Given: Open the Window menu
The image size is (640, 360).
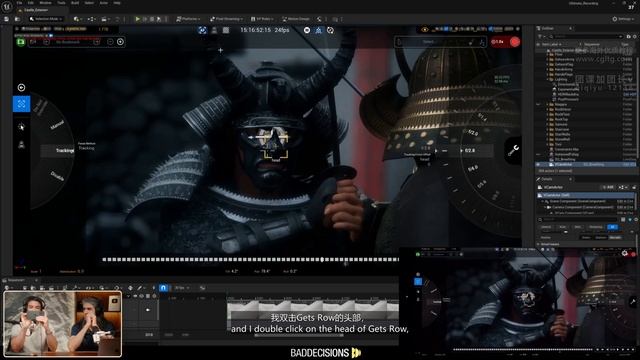Looking at the screenshot, I should pos(45,3).
